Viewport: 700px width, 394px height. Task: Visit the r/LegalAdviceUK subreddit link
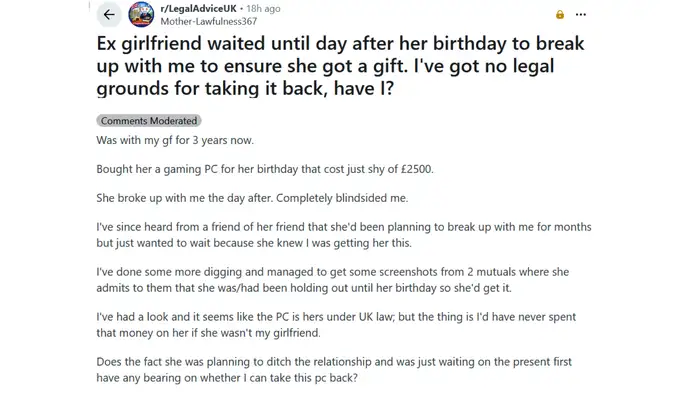click(x=198, y=8)
